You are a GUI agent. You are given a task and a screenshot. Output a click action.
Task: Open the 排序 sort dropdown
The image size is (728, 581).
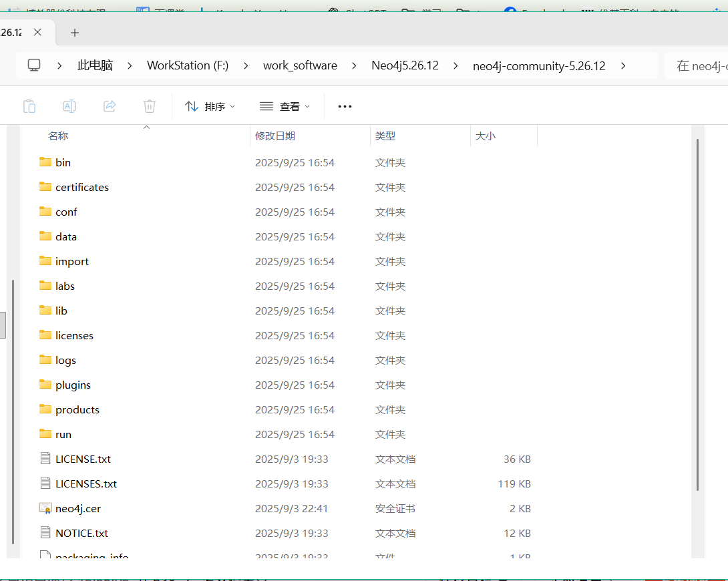210,106
